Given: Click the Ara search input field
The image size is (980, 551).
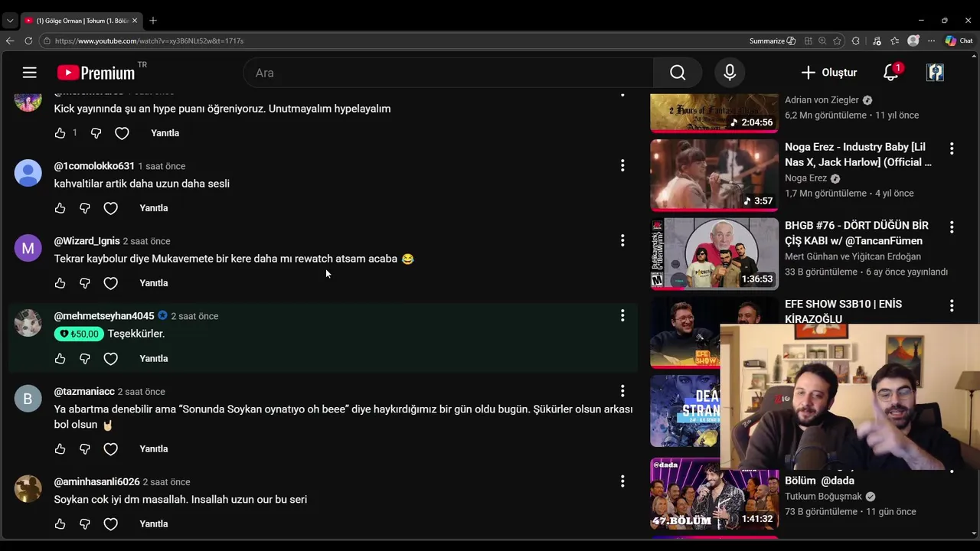Looking at the screenshot, I should pyautogui.click(x=449, y=73).
